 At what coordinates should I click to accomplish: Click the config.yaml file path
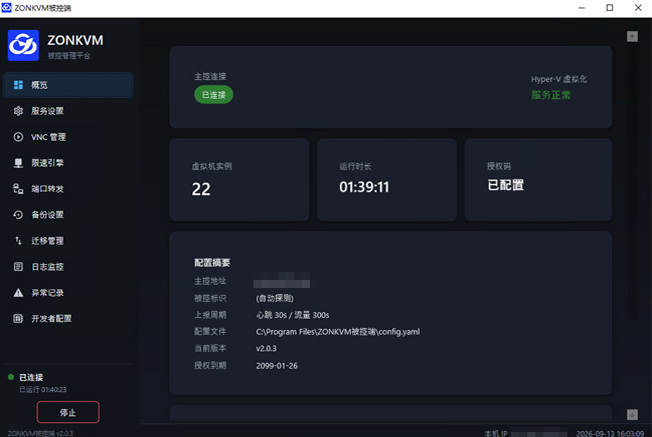338,332
